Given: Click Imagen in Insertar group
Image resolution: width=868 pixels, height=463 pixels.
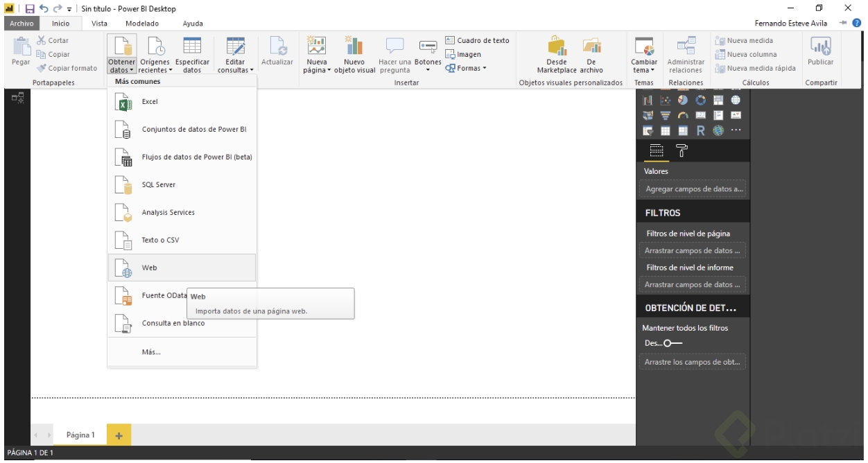Looking at the screenshot, I should (463, 54).
